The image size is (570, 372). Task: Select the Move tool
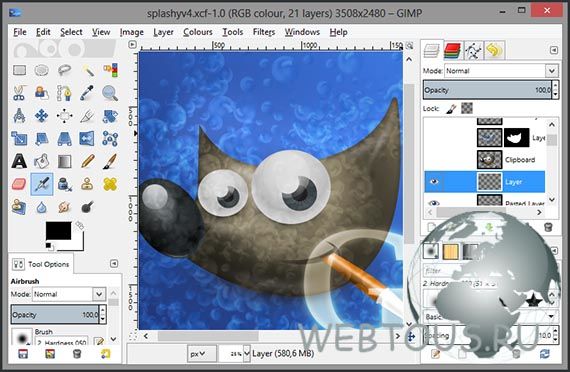41,116
